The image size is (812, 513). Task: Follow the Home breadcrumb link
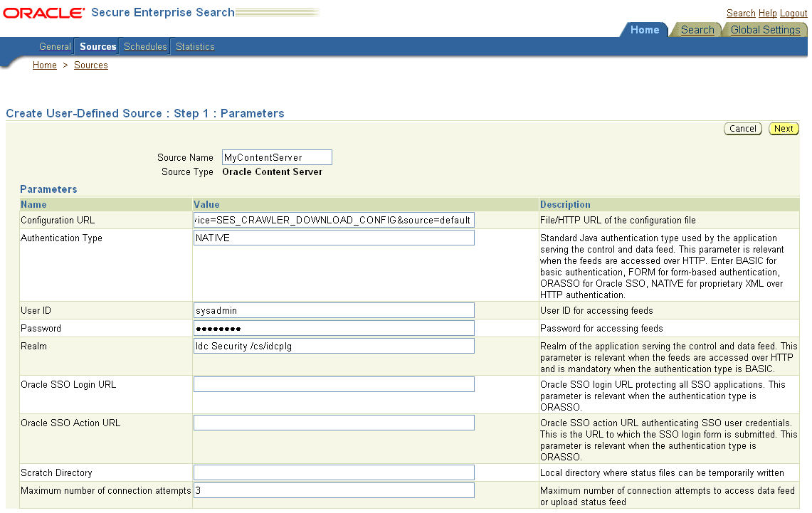[44, 65]
